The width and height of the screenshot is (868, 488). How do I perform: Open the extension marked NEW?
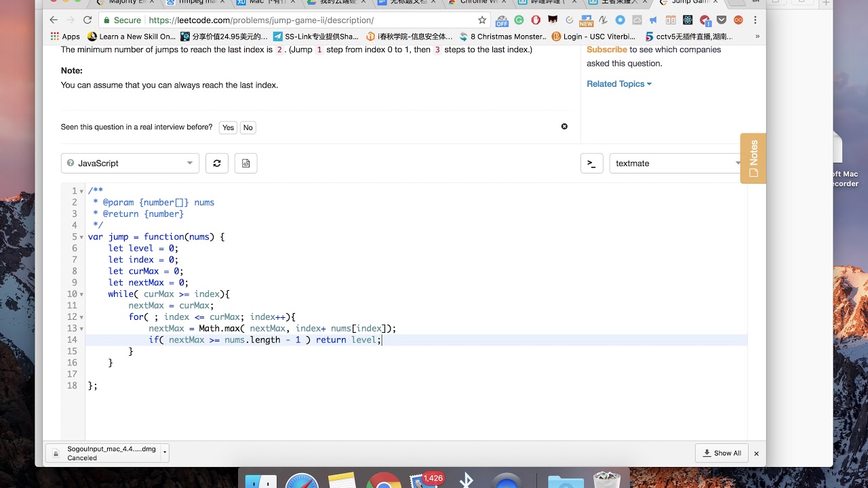point(586,21)
